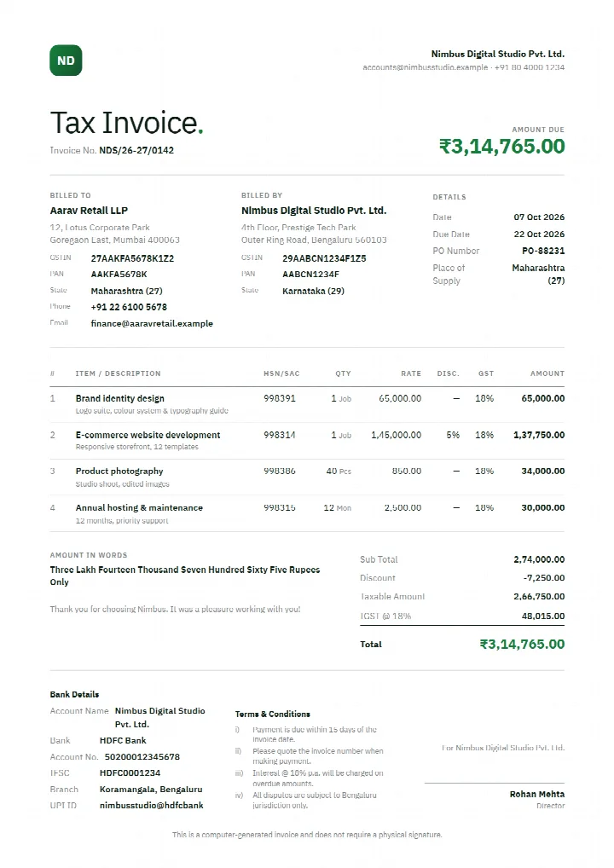The image size is (614, 868).
Task: Click the date 07 Oct 2026
Action: point(539,217)
